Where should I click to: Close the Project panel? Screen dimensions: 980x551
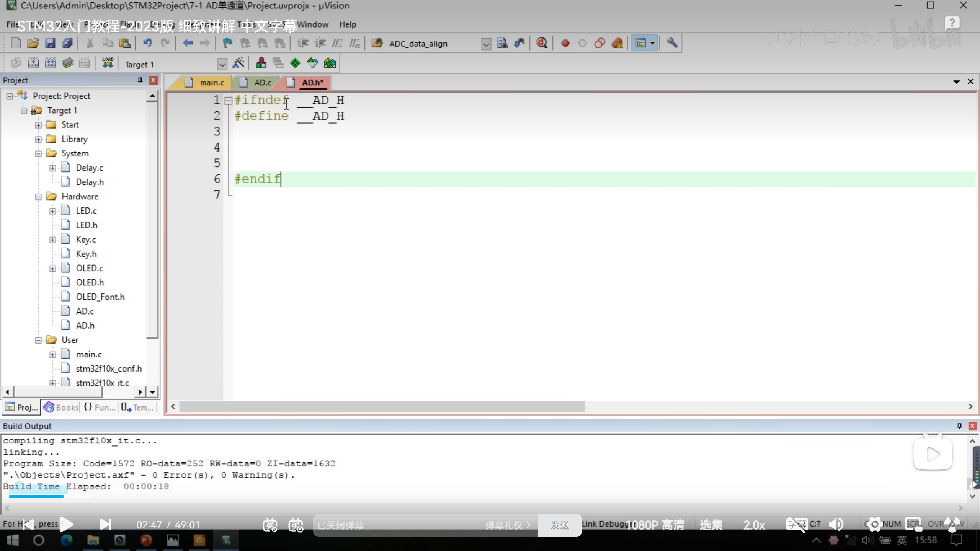[153, 80]
